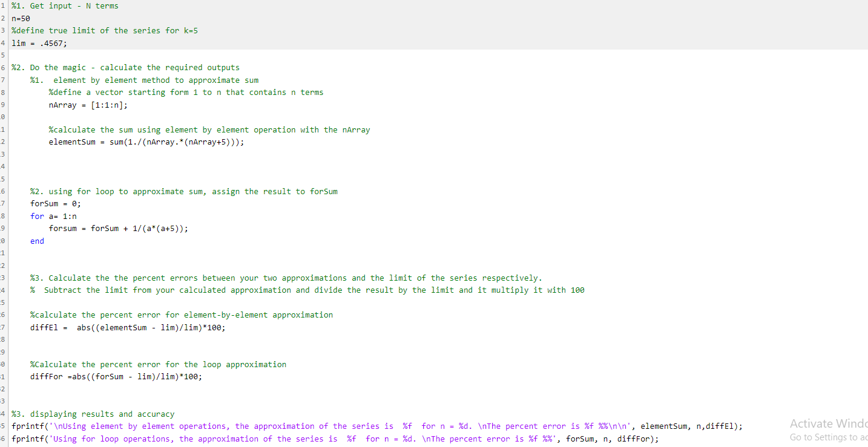Click the forSum = 0 initialization line
This screenshot has height=447, width=868.
pos(54,203)
